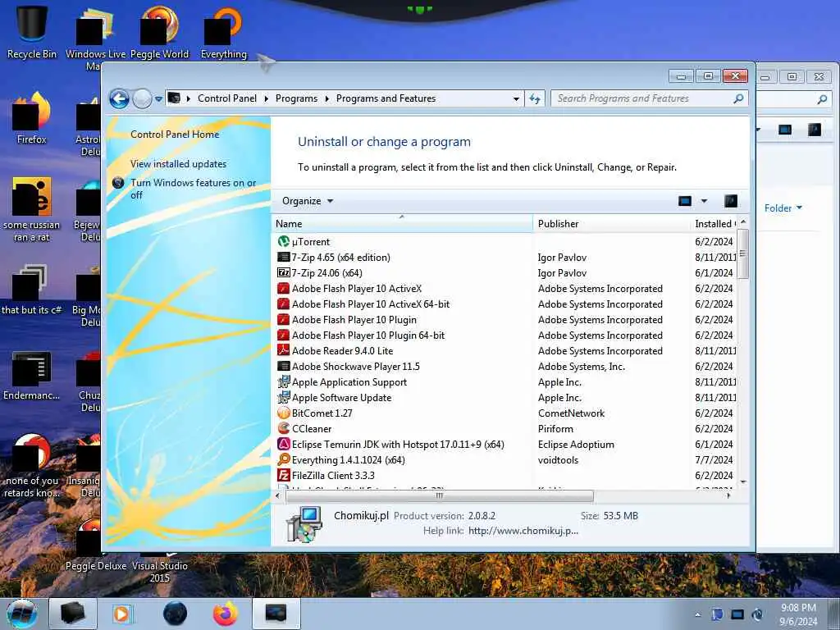This screenshot has width=840, height=630.
Task: Open the recent pages dropdown beside Forward
Action: coord(158,98)
